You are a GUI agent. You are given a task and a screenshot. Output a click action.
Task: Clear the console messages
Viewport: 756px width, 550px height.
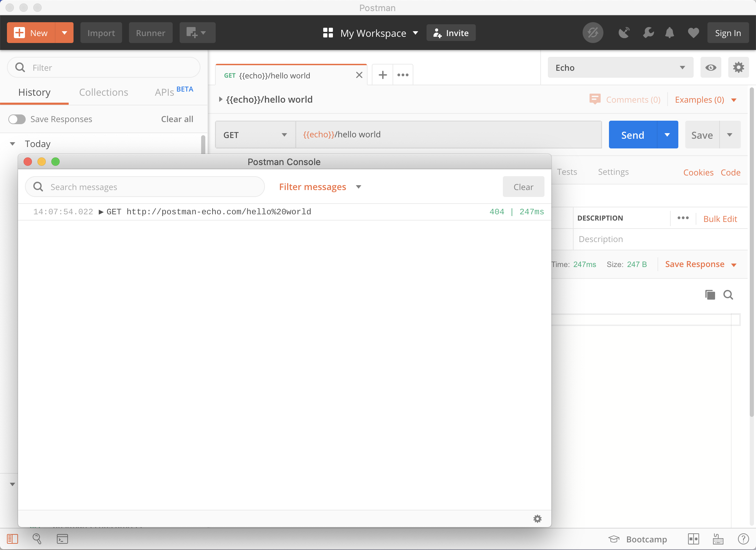[523, 187]
